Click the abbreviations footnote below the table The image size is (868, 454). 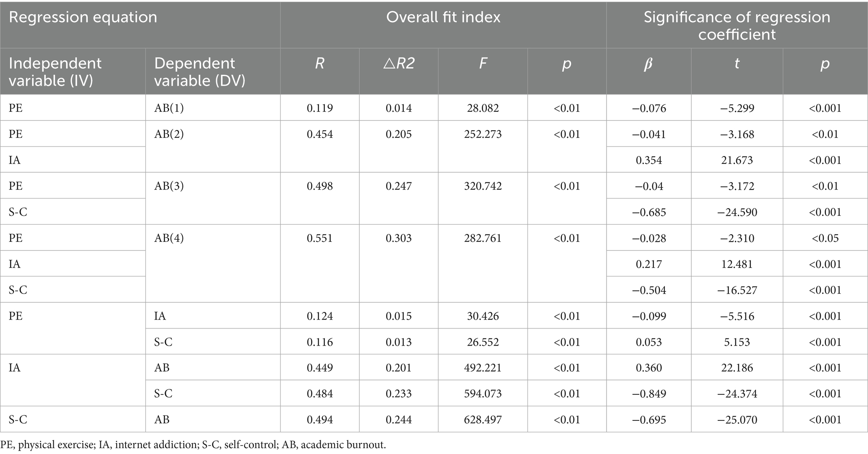point(193,445)
